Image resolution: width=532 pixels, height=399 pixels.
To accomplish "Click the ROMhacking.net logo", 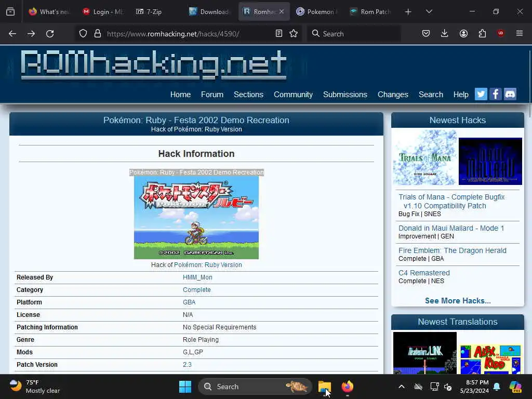I will click(153, 65).
